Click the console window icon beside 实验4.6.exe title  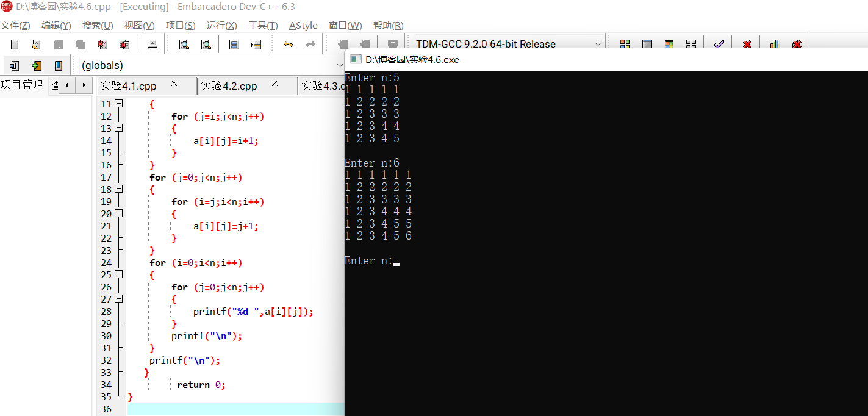[x=356, y=59]
